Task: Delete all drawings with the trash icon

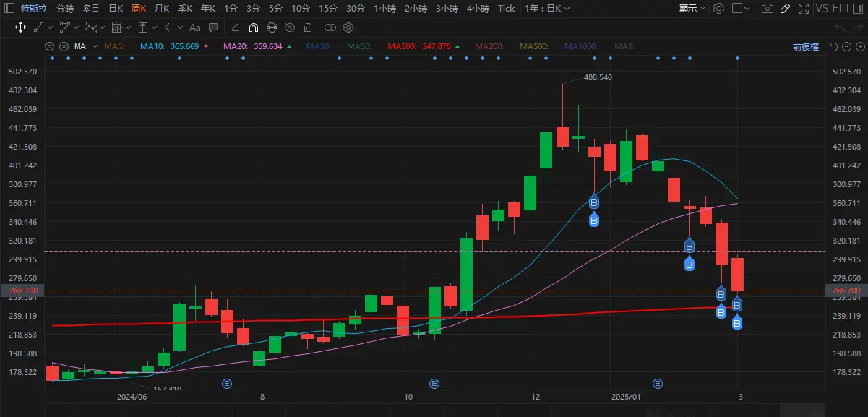Action: 308,27
